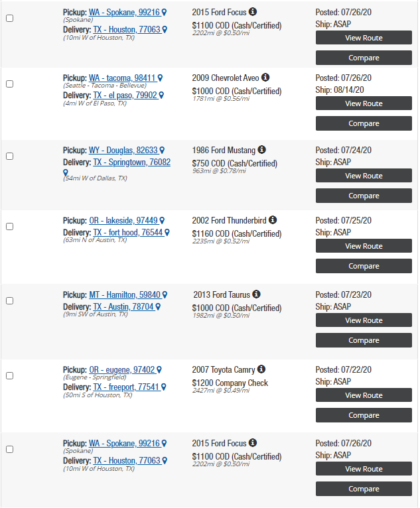This screenshot has height=508, width=420.
Task: Open info icon for 2002 Ford Thunderbird
Action: pyautogui.click(x=273, y=220)
